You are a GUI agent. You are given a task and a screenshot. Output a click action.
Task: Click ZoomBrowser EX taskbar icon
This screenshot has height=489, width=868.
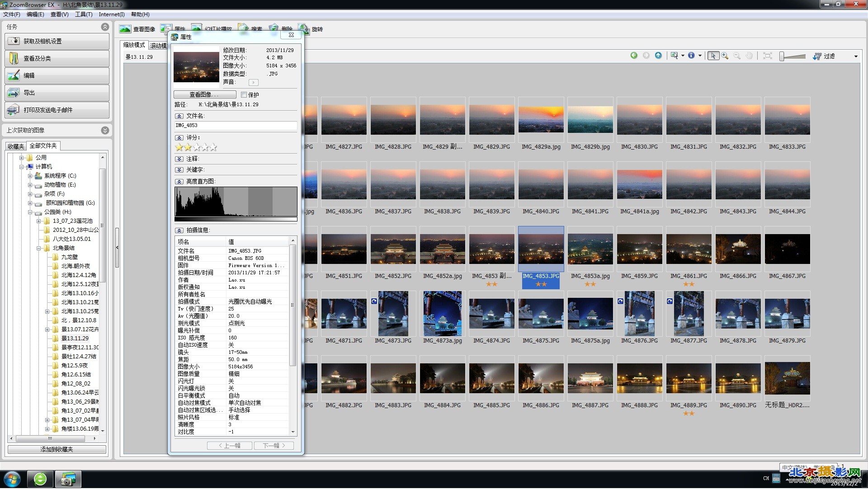click(x=68, y=479)
